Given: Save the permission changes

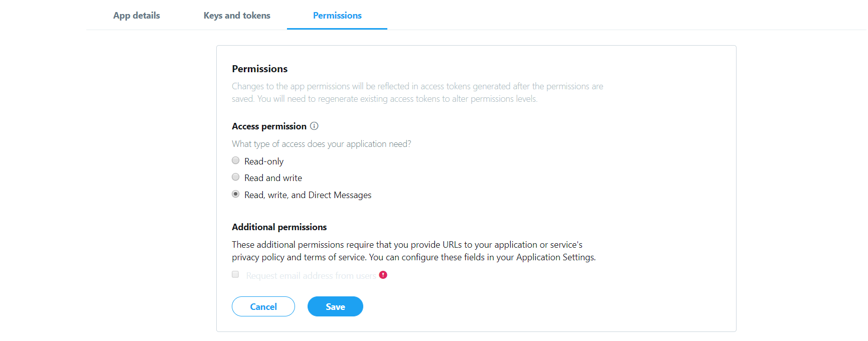Looking at the screenshot, I should click(x=335, y=306).
